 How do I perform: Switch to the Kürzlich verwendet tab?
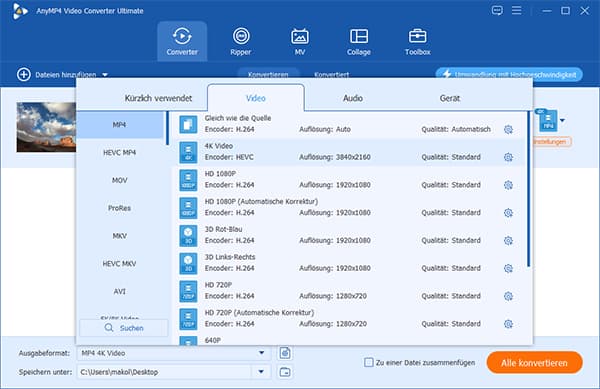pos(158,98)
